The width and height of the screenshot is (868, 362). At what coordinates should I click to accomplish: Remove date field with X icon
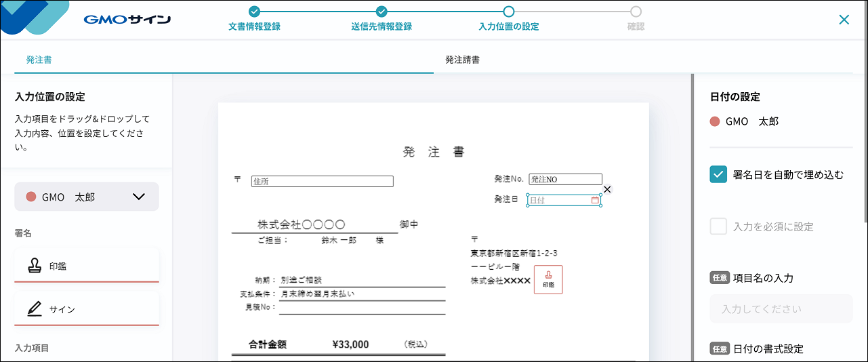pos(607,189)
